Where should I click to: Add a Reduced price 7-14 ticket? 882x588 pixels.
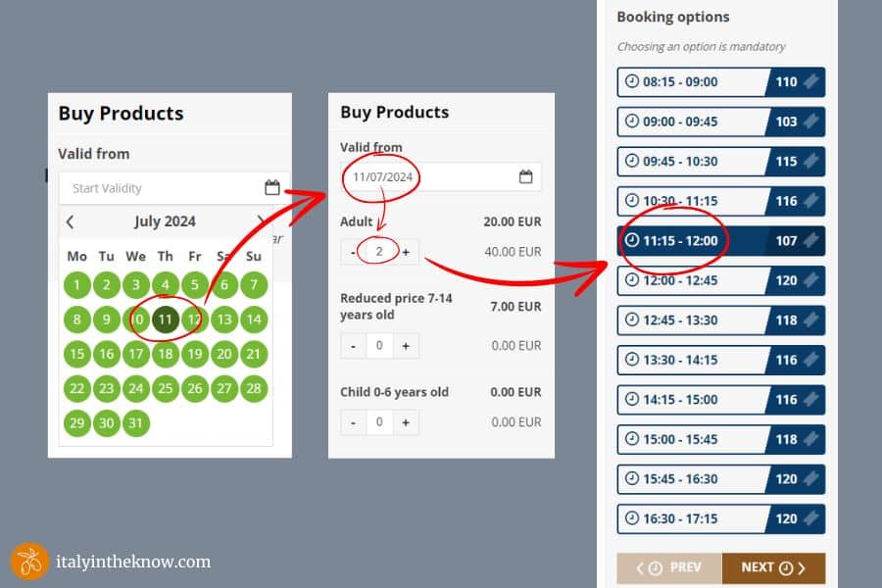[406, 345]
